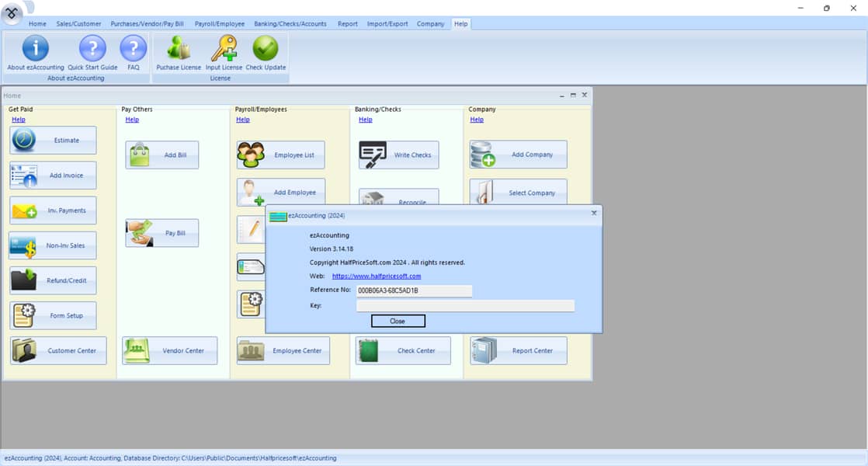Open the Quick Start Guide
868x466 pixels.
point(92,53)
